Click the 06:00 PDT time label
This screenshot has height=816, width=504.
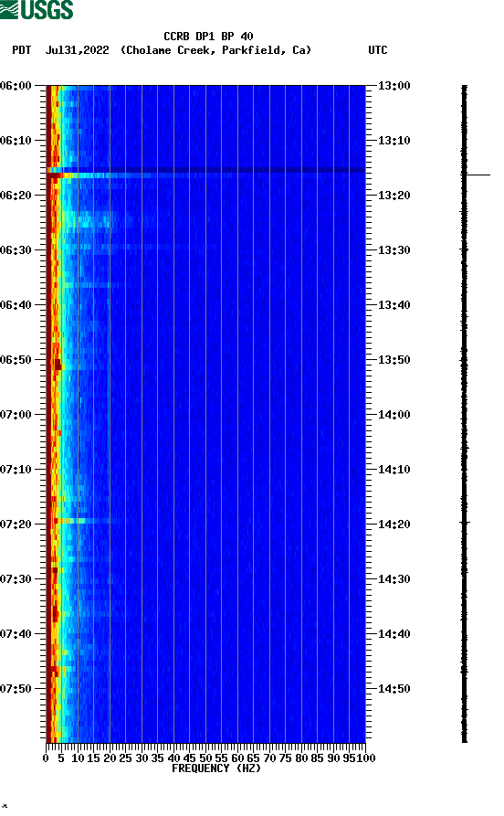click(16, 85)
